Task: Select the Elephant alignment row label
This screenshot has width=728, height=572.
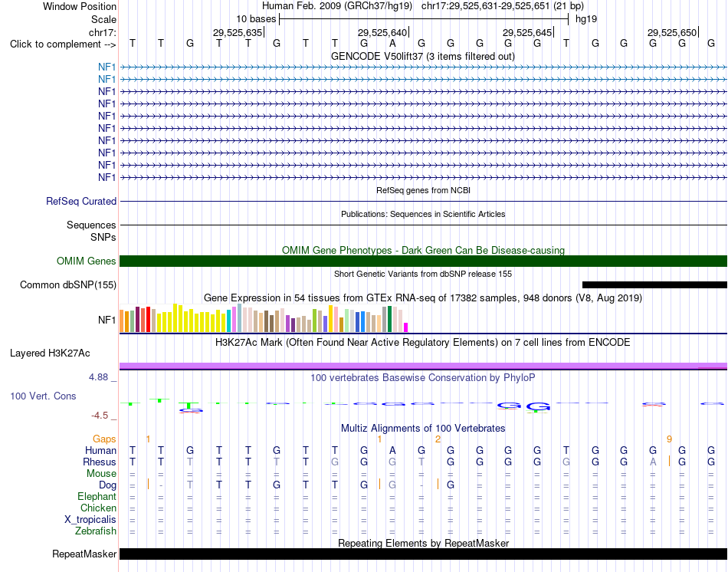Action: click(97, 497)
